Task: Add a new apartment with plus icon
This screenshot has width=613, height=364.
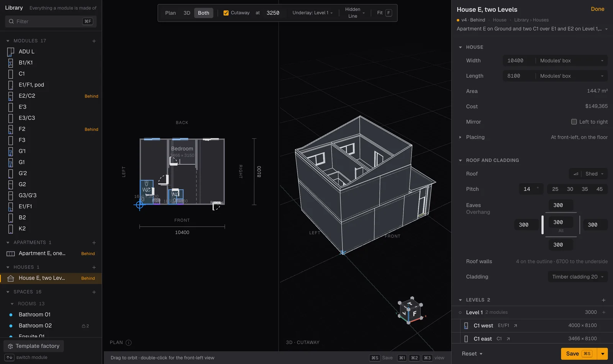Action: [x=94, y=243]
